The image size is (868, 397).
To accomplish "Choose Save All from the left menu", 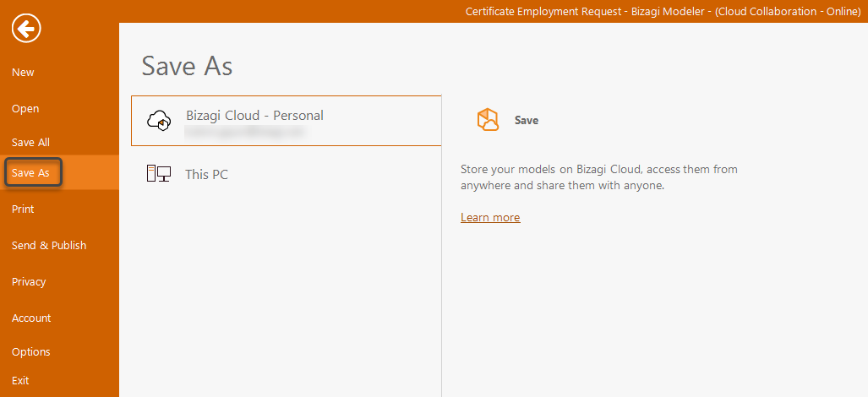I will pos(30,142).
